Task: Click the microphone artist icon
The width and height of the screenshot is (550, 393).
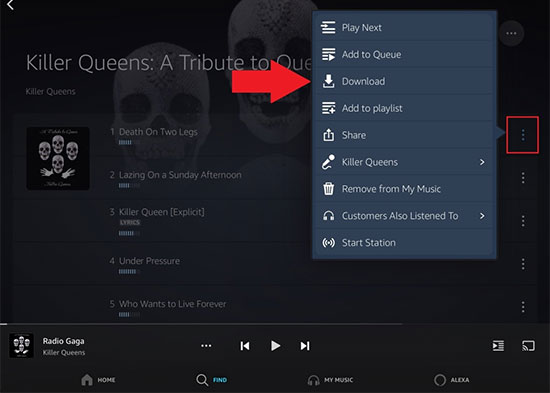Action: (x=328, y=162)
